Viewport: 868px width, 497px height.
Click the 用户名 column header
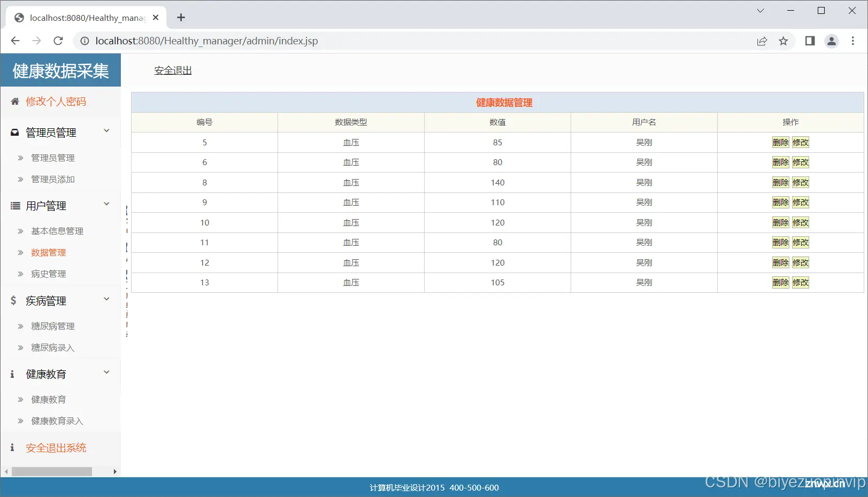(x=644, y=122)
